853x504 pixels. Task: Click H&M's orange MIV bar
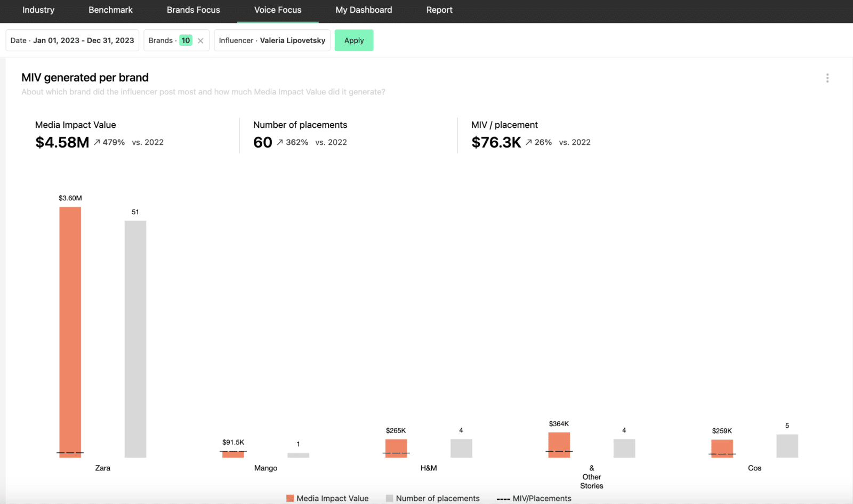click(396, 448)
